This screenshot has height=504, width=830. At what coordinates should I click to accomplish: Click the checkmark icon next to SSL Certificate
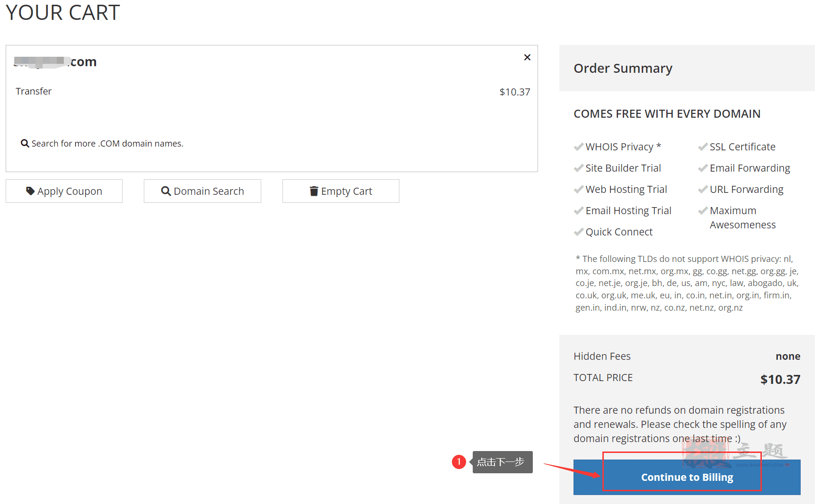pos(703,147)
